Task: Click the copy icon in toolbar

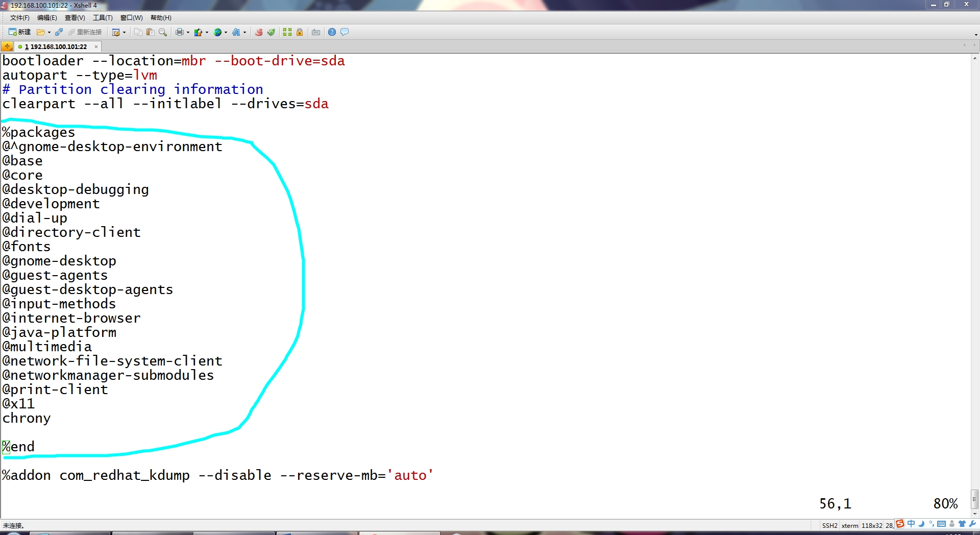Action: click(x=138, y=32)
